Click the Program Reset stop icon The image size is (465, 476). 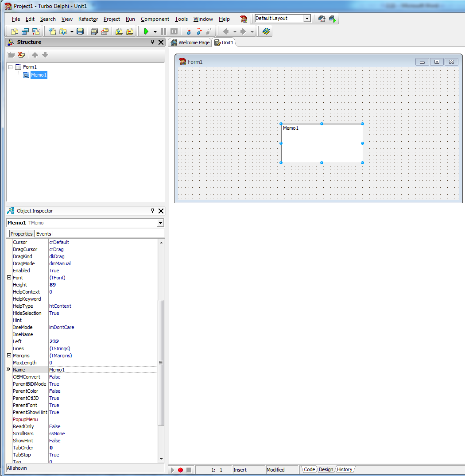[174, 31]
